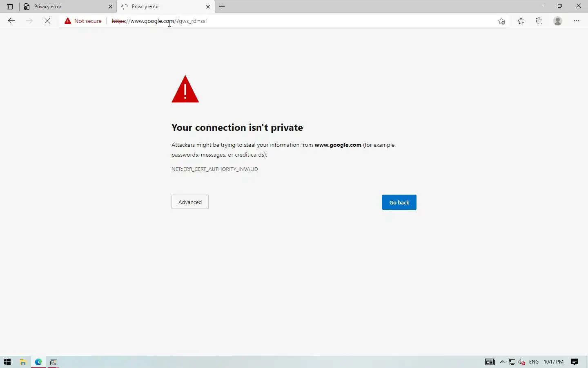Screen dimensions: 588x368
Task: Stop loading the page
Action: pyautogui.click(x=47, y=21)
